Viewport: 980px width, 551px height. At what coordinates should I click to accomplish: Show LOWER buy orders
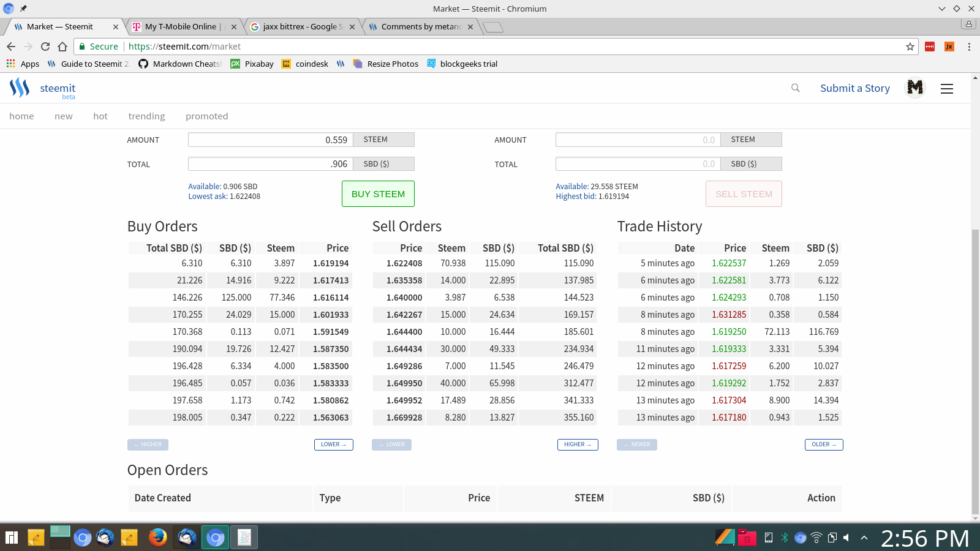pos(334,444)
